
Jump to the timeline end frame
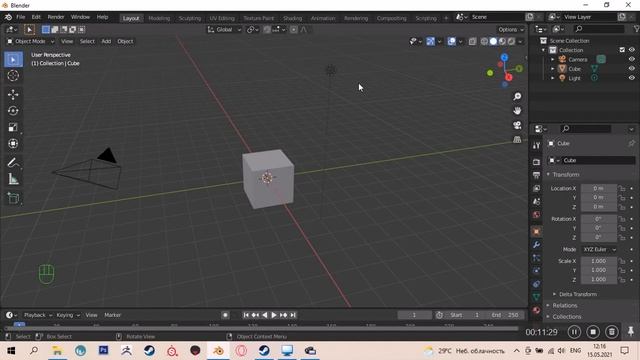click(x=293, y=315)
